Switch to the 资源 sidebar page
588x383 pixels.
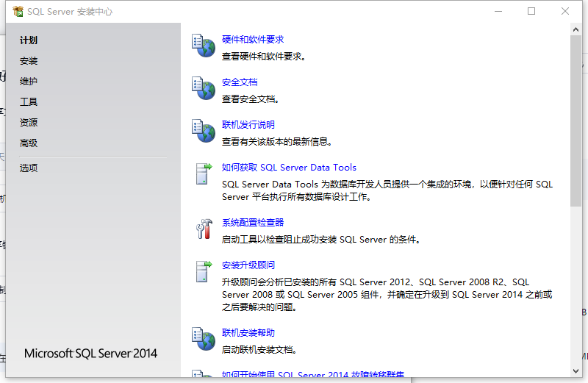pyautogui.click(x=29, y=122)
